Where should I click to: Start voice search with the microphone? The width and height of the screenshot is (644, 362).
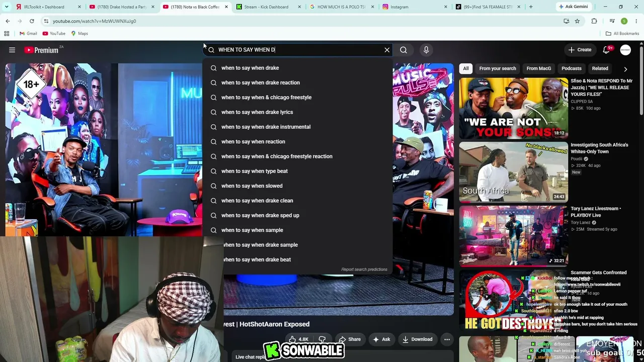[x=426, y=50]
